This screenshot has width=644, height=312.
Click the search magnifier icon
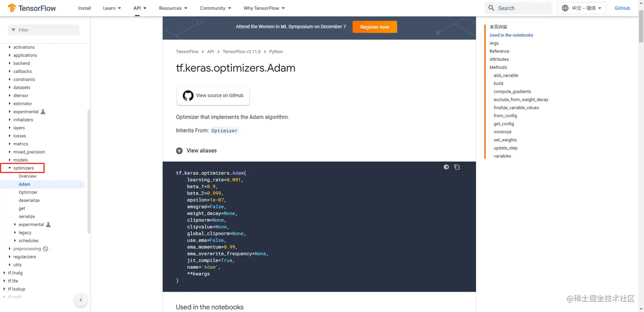pos(491,8)
